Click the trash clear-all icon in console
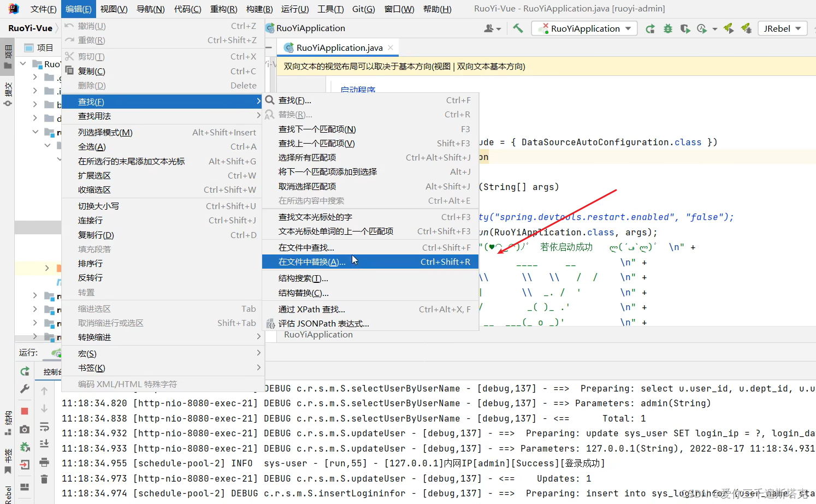816x504 pixels. (44, 479)
